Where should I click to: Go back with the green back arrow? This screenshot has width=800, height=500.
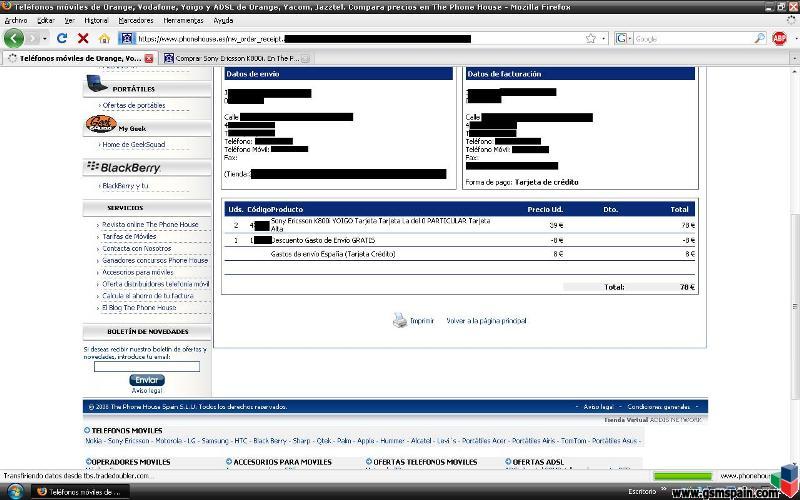pos(14,38)
